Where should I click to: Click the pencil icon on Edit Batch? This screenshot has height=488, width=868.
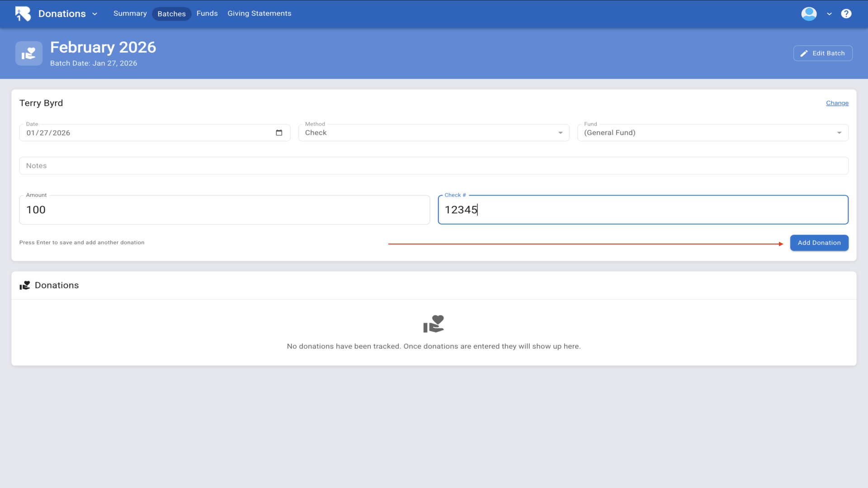(804, 53)
